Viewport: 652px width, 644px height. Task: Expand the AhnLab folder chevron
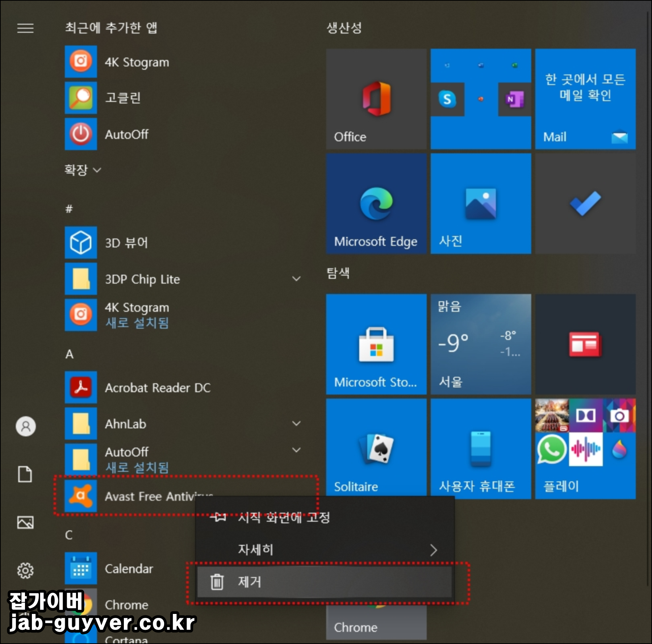click(x=296, y=423)
